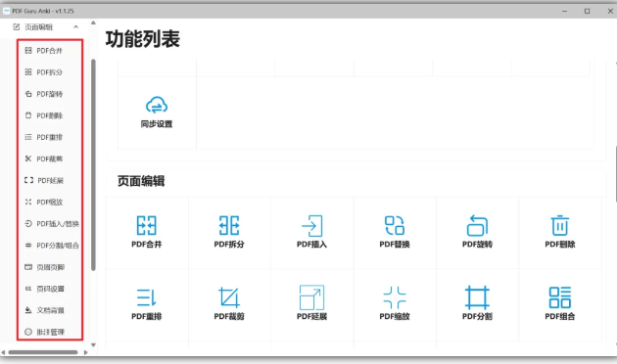
Task: Launch the PDF插入 card
Action: (x=312, y=232)
